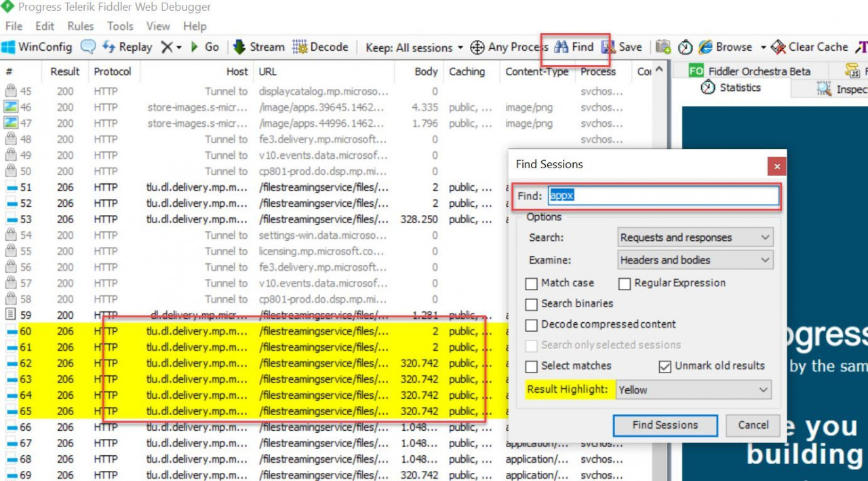Tick Decode compressed content checkbox
Viewport: 868px width, 481px height.
pyautogui.click(x=532, y=325)
